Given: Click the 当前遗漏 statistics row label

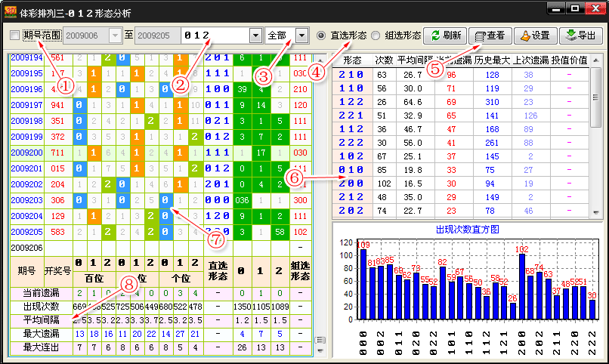Looking at the screenshot, I should coord(41,293).
